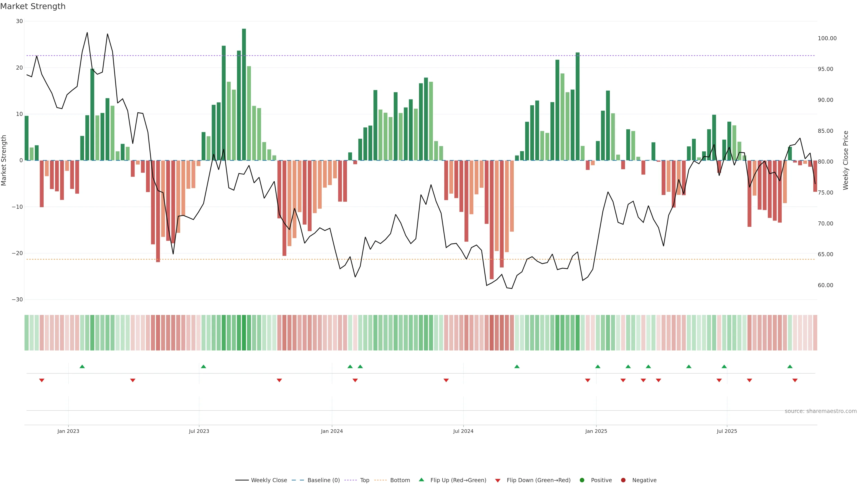Click the first red flip-down marker before Jan 2023

tap(42, 380)
